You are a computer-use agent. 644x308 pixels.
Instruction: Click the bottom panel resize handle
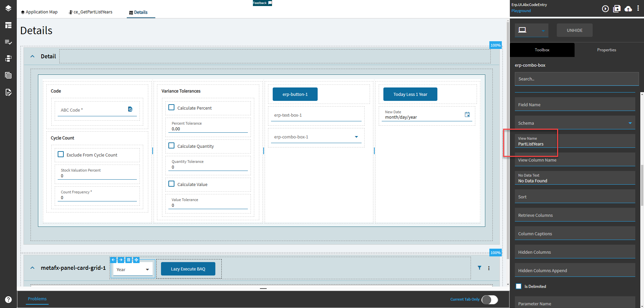[263, 288]
